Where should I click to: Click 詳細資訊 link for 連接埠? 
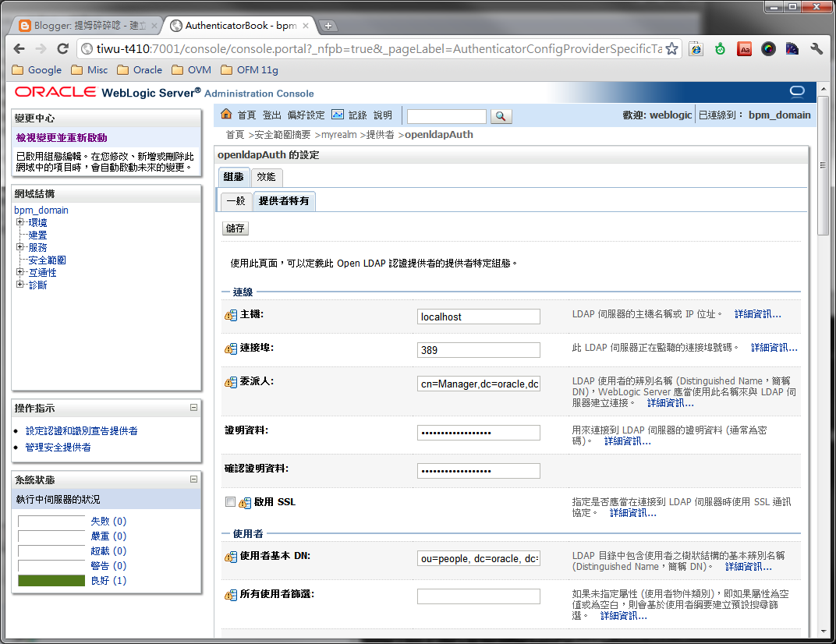coord(774,348)
